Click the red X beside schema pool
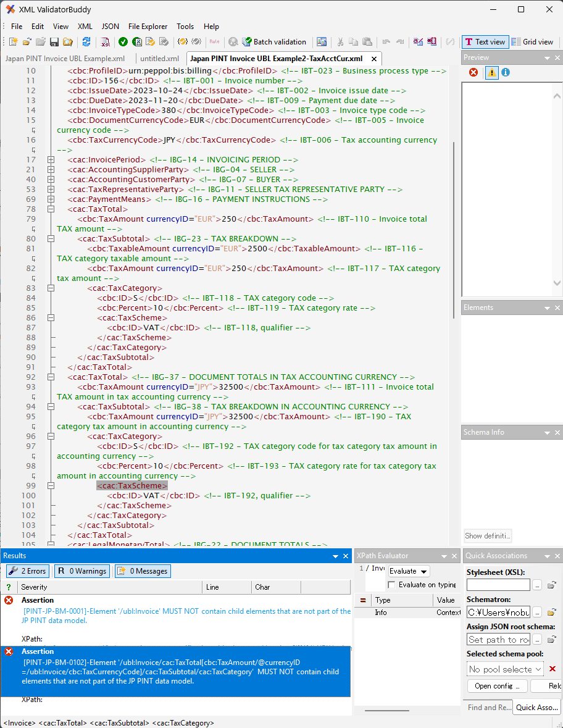Viewport: 563px width, 728px height. coord(553,669)
